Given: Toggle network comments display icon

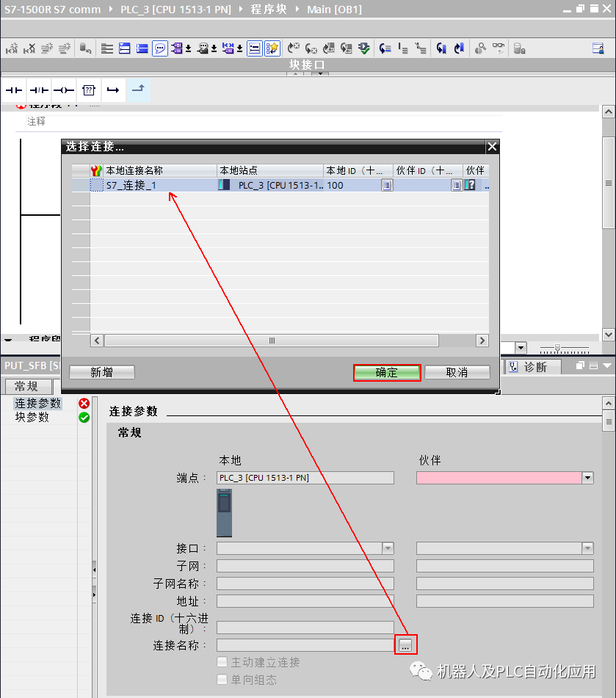Looking at the screenshot, I should (x=161, y=48).
